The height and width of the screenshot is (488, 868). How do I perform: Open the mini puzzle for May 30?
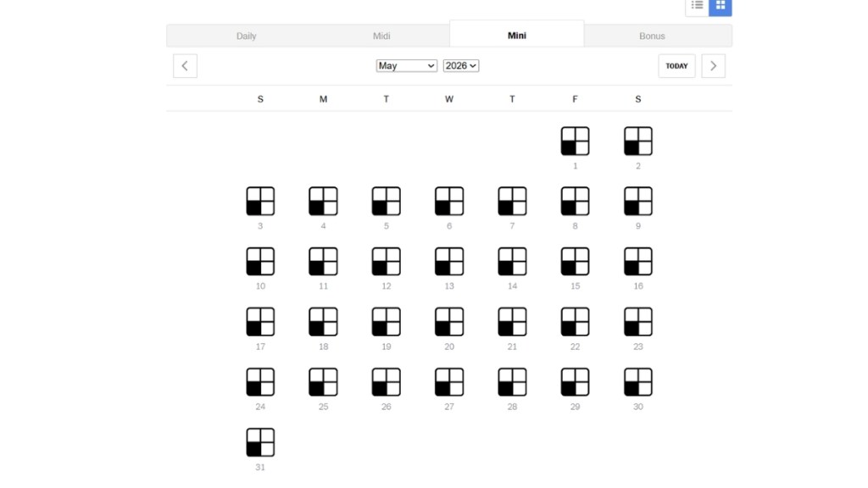[x=637, y=382]
